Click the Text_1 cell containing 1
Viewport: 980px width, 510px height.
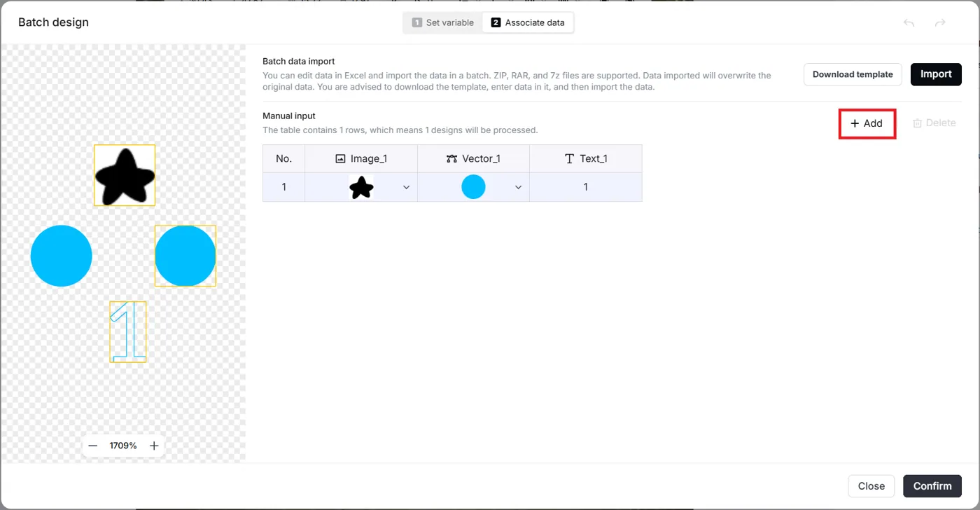586,187
